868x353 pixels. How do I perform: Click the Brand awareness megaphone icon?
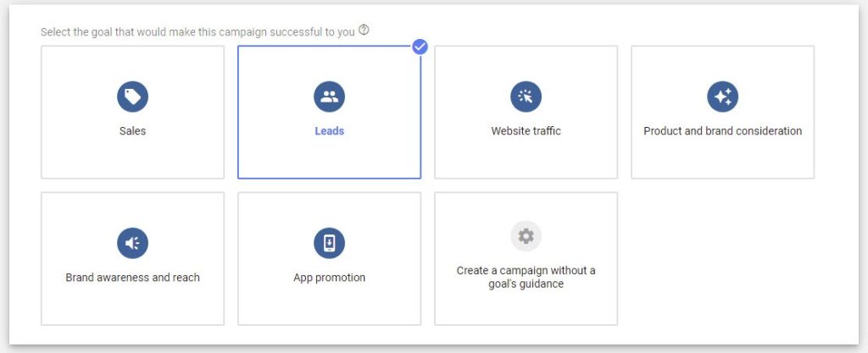tap(132, 243)
